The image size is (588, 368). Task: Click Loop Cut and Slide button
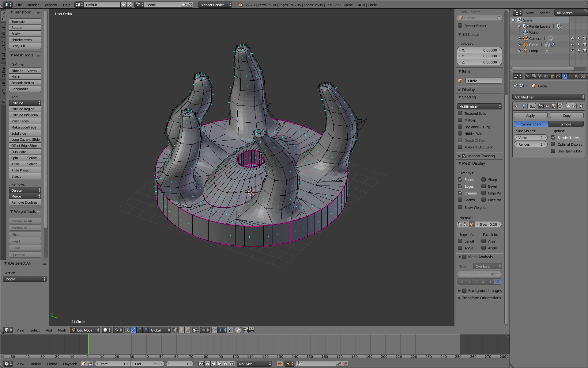click(x=25, y=139)
